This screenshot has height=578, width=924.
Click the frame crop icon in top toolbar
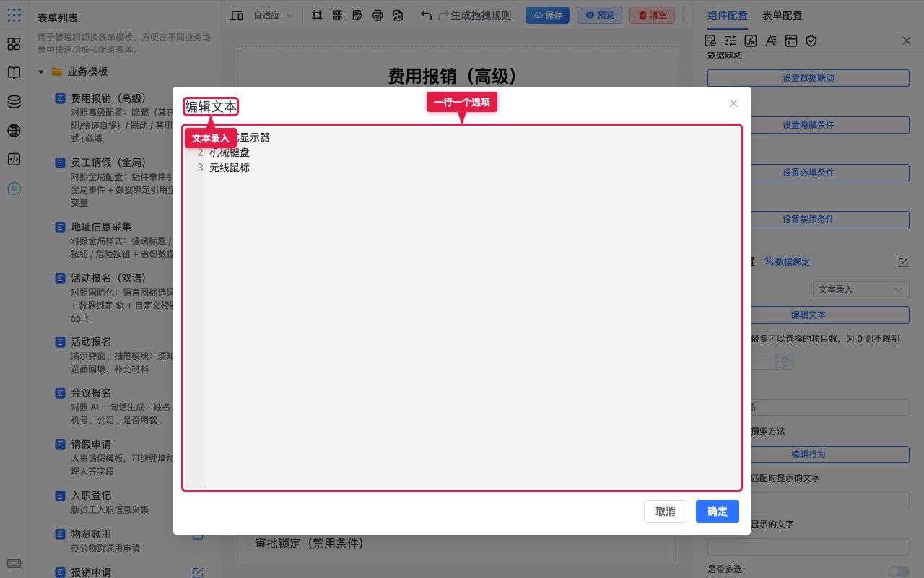[x=317, y=15]
